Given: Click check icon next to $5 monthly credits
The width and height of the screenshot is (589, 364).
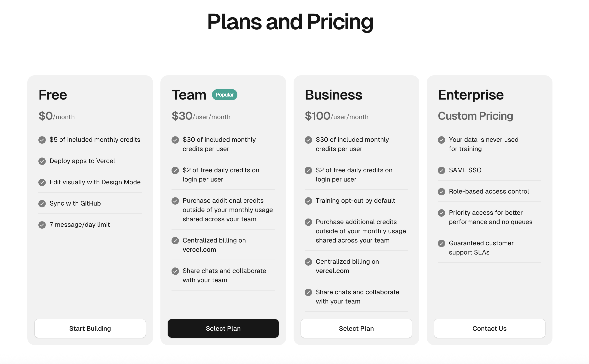Looking at the screenshot, I should 42,140.
